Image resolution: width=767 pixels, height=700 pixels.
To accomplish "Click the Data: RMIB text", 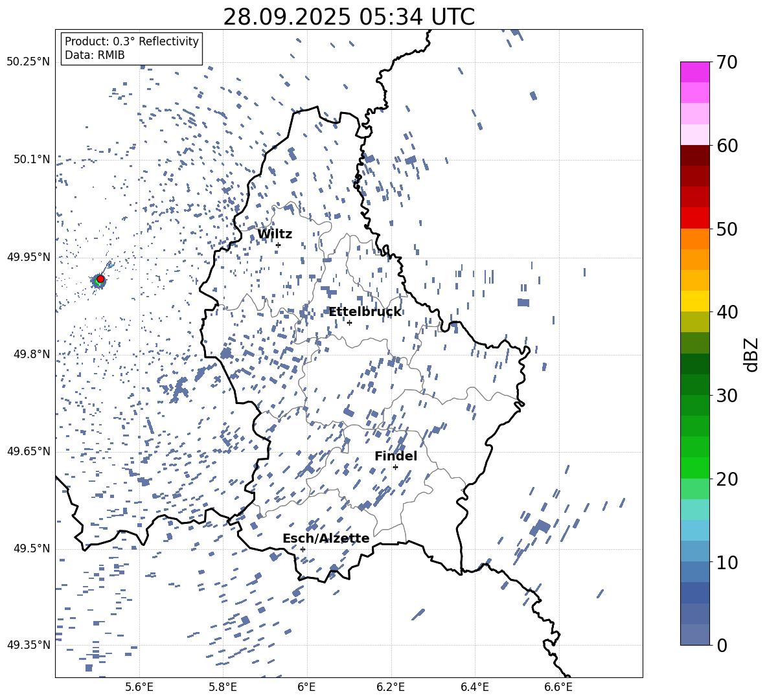I will (95, 55).
